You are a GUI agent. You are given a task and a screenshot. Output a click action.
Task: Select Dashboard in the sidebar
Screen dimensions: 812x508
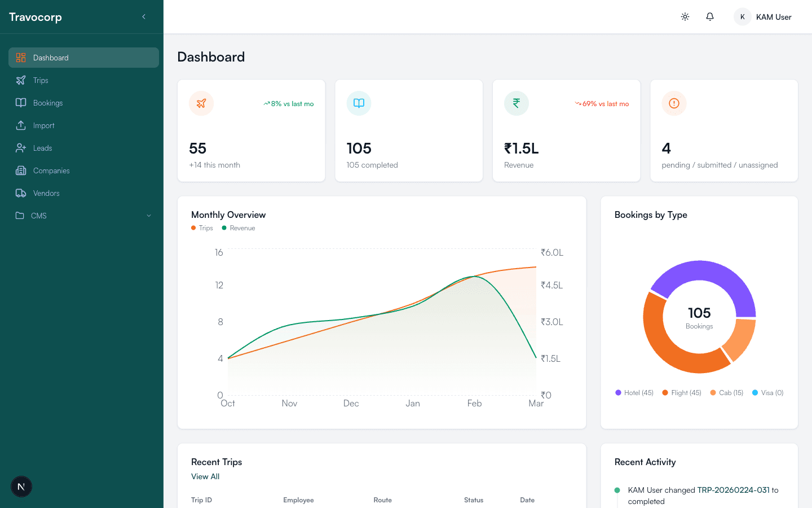[51, 58]
